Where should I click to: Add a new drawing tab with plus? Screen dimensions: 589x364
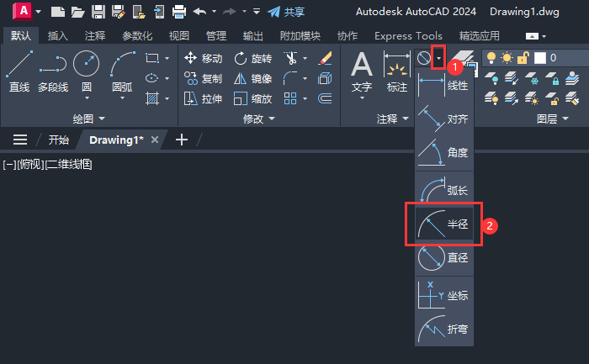(x=182, y=140)
